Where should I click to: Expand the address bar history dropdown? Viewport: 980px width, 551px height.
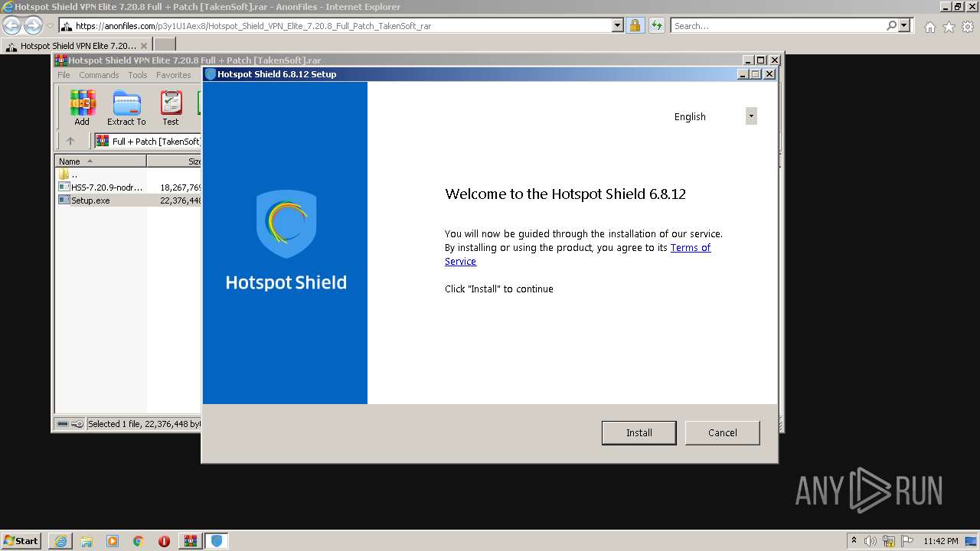[x=618, y=25]
